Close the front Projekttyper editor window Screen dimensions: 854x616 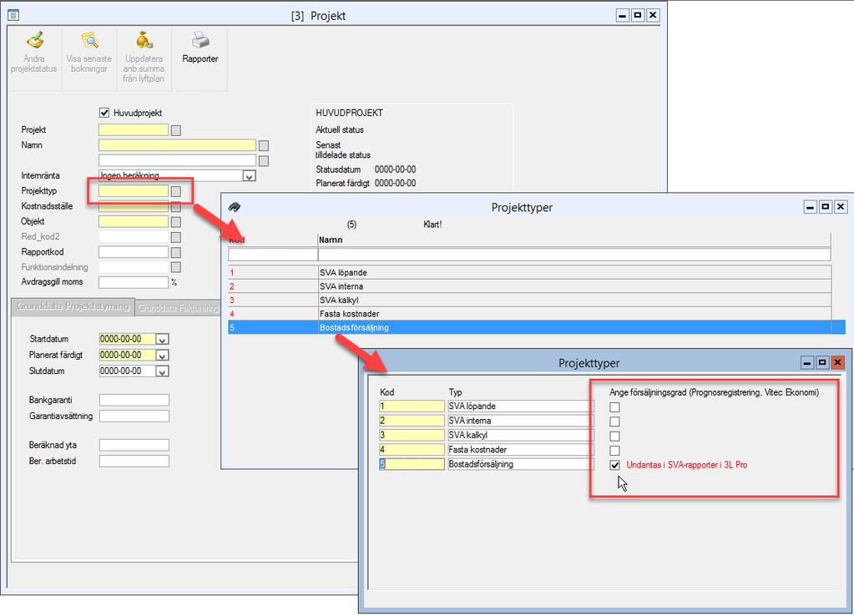(837, 362)
